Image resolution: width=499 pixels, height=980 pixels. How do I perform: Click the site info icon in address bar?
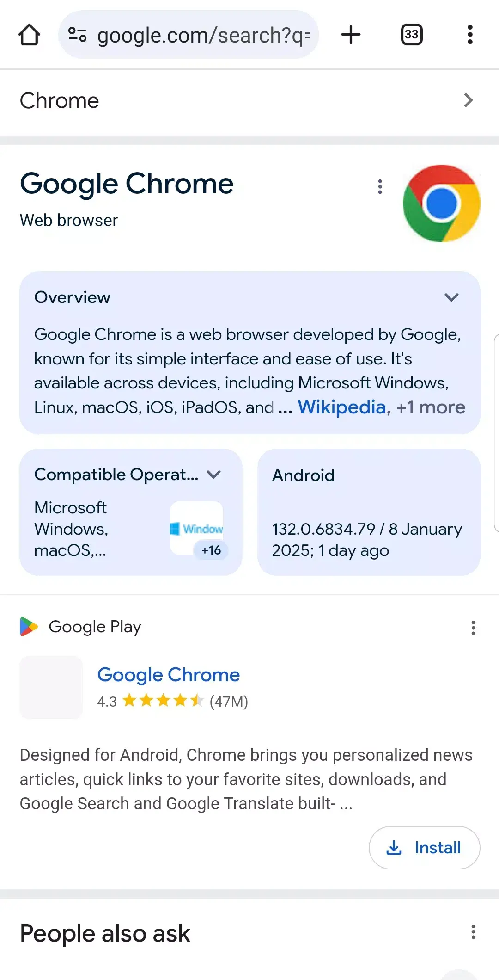point(78,35)
